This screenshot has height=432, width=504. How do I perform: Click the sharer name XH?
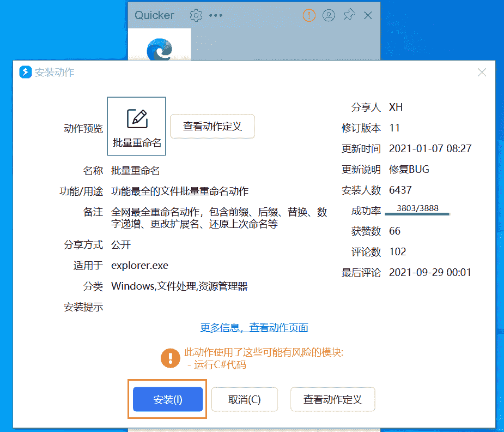click(x=396, y=107)
